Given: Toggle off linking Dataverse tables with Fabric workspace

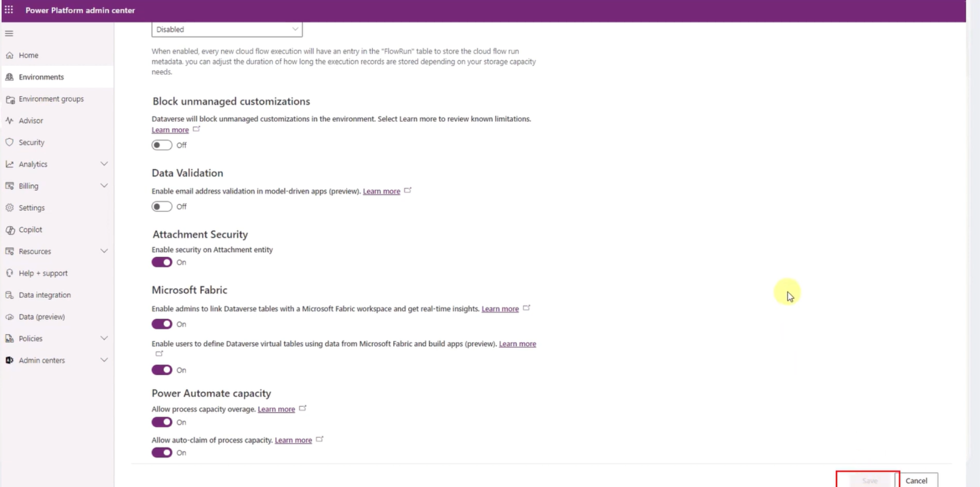Looking at the screenshot, I should click(162, 324).
